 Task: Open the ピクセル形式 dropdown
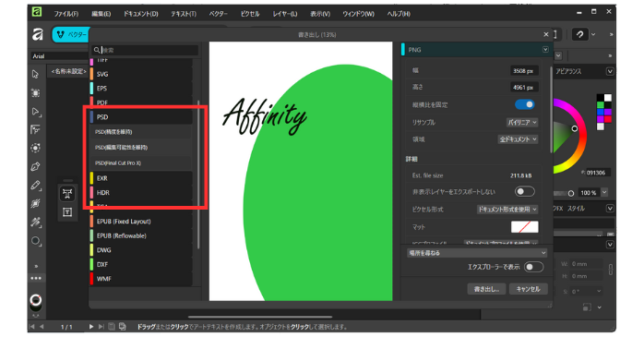(x=507, y=210)
